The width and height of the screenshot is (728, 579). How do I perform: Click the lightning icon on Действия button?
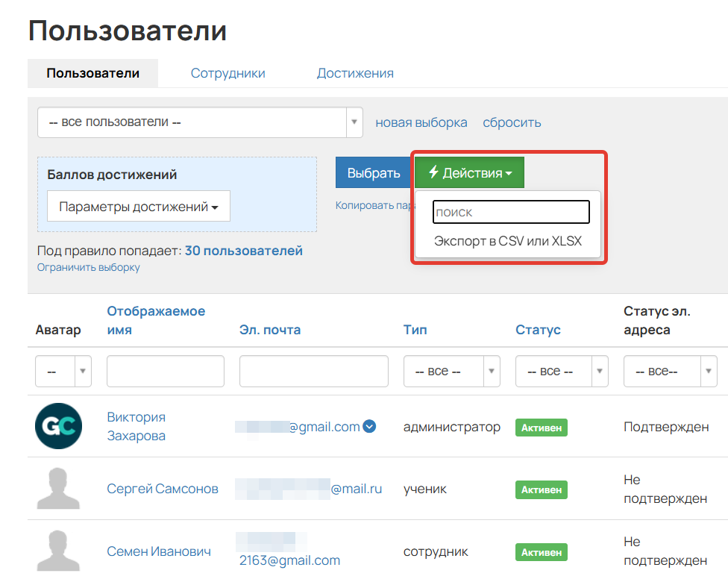pyautogui.click(x=433, y=172)
